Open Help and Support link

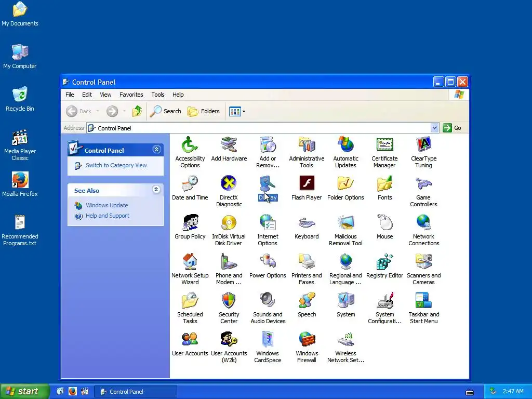(107, 216)
